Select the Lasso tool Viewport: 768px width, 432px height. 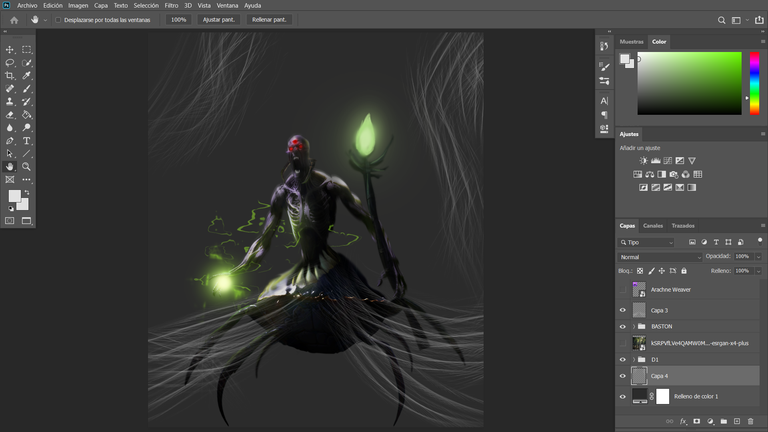(x=10, y=63)
